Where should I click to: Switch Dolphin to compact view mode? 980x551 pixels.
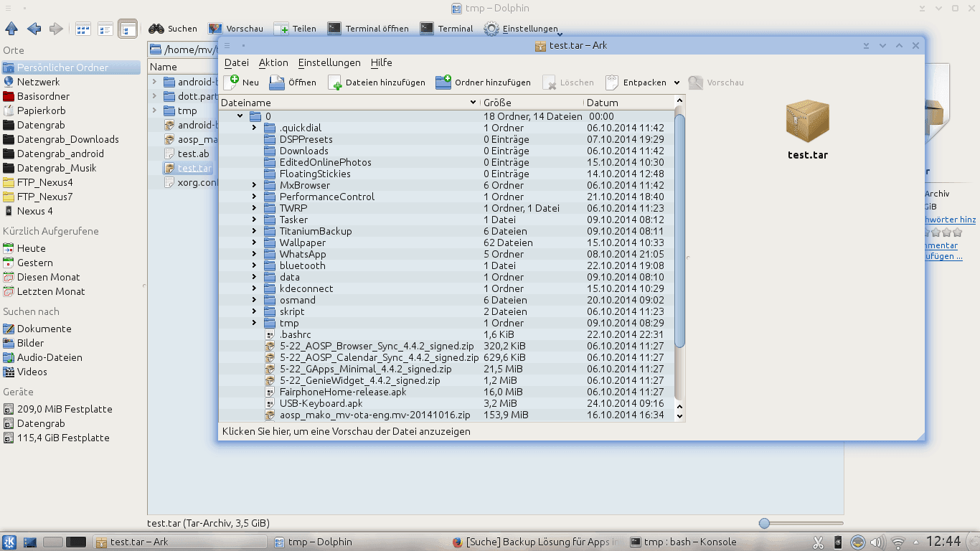[105, 29]
